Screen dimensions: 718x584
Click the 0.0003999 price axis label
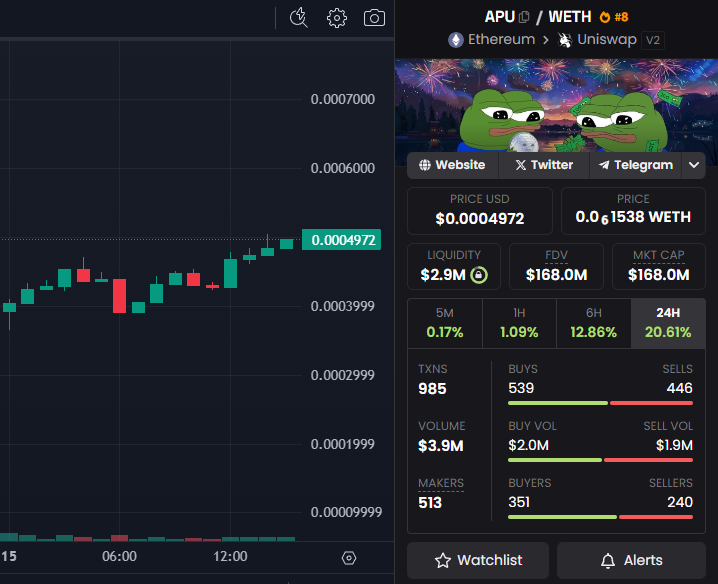pos(343,306)
